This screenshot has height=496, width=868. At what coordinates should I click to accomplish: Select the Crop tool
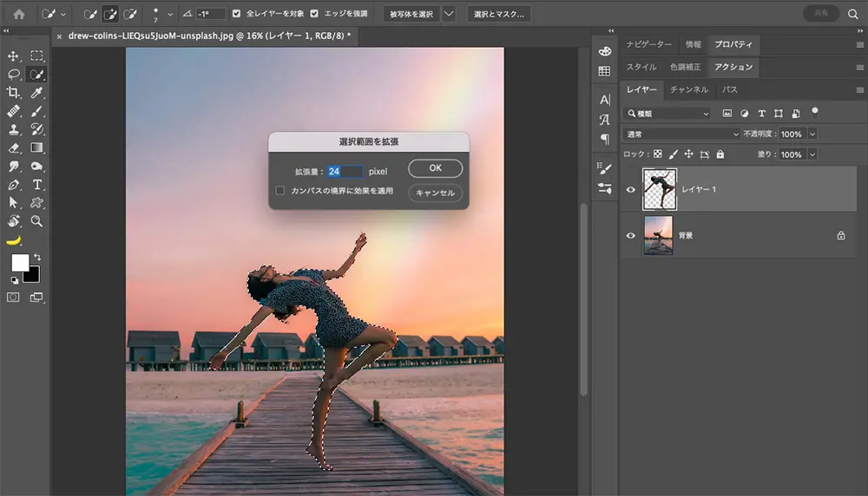(x=14, y=93)
